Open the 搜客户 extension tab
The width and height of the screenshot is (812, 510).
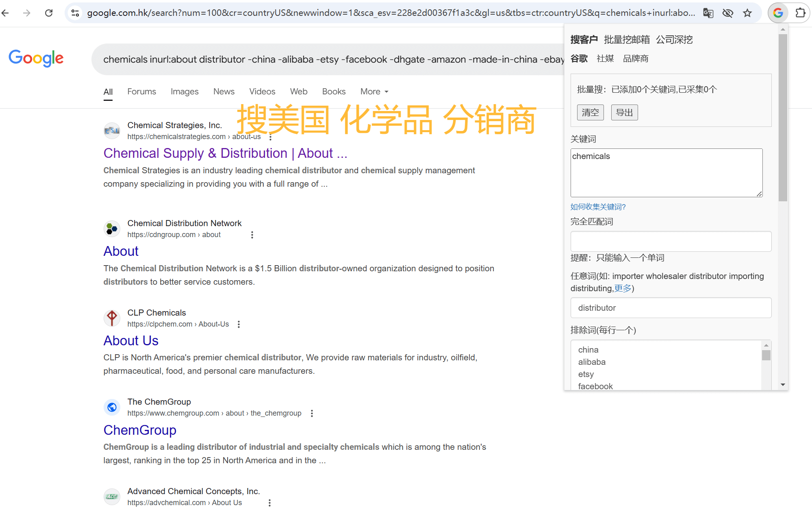point(584,39)
